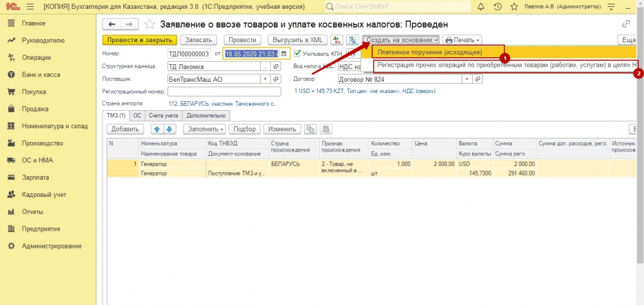The image size is (644, 305).
Task: Open the 1C main menu hamburger icon
Action: [x=30, y=6]
